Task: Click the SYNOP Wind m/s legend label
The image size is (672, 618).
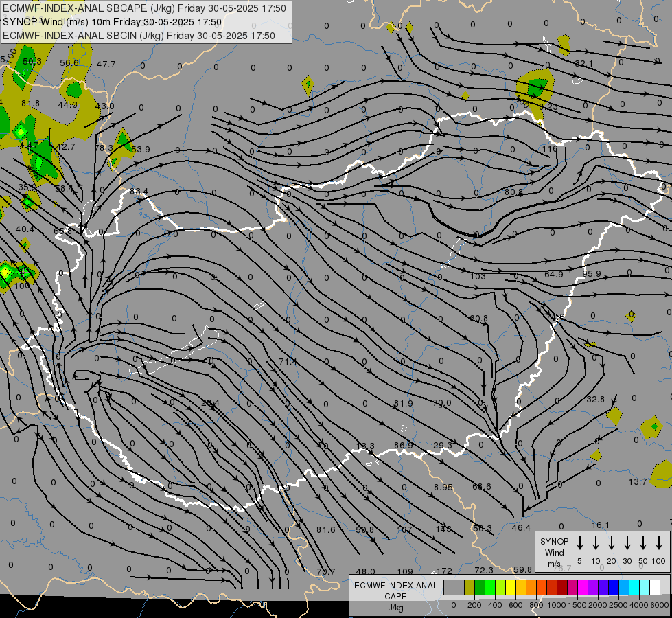Action: pos(554,553)
